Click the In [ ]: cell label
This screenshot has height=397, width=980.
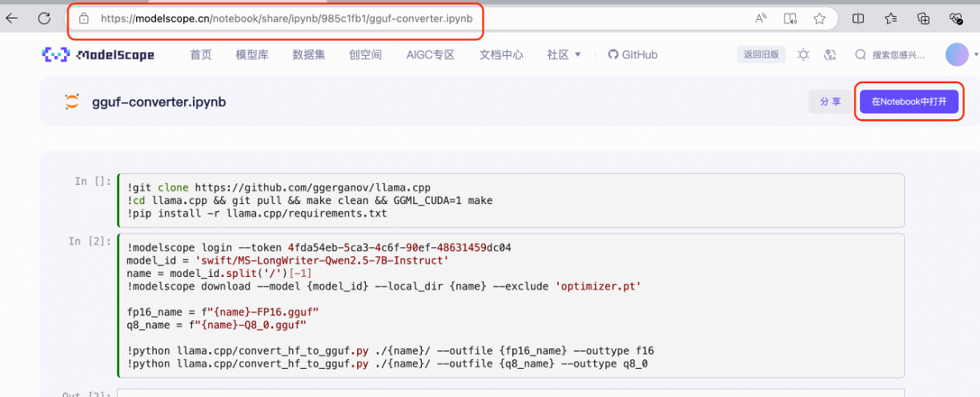pos(94,182)
